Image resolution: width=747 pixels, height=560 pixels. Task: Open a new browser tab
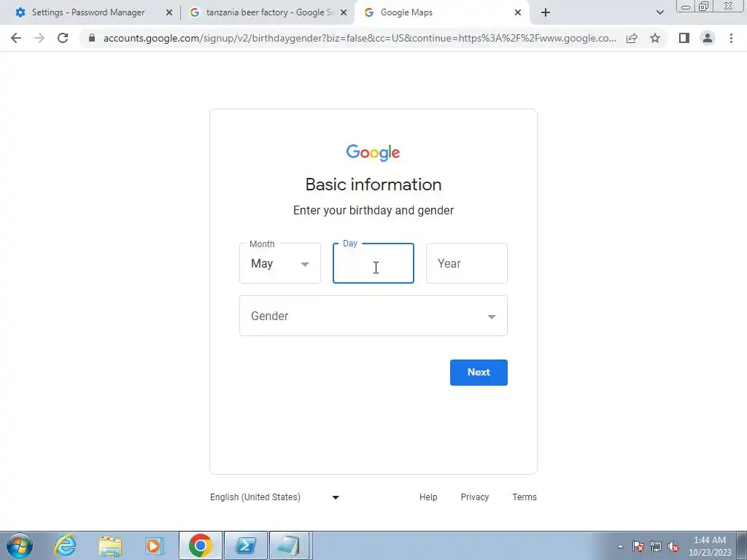point(546,13)
